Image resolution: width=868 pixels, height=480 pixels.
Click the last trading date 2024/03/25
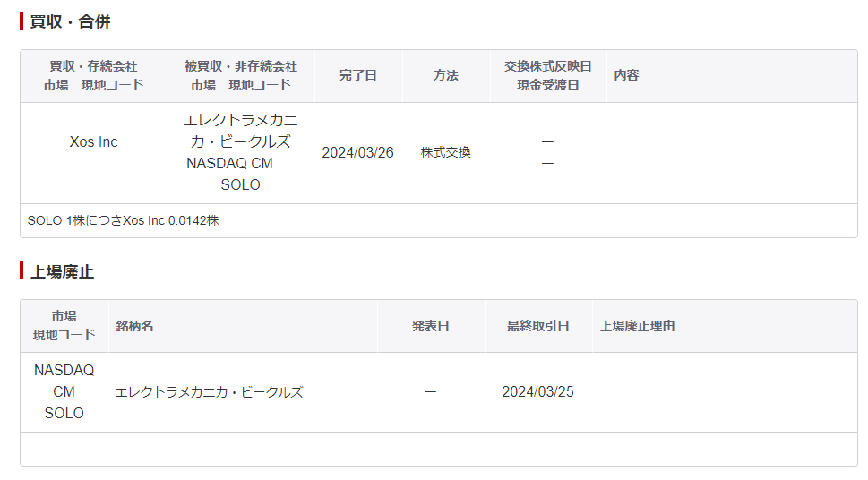[x=537, y=392]
